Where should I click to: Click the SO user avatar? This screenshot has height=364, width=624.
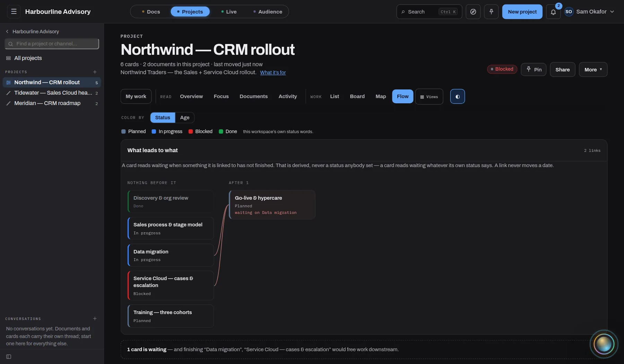[x=569, y=12]
